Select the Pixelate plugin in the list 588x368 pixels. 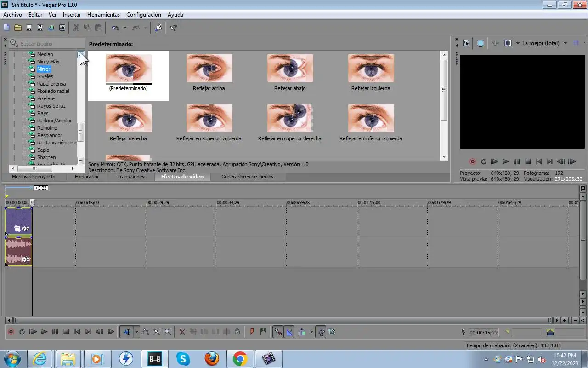[x=46, y=98]
